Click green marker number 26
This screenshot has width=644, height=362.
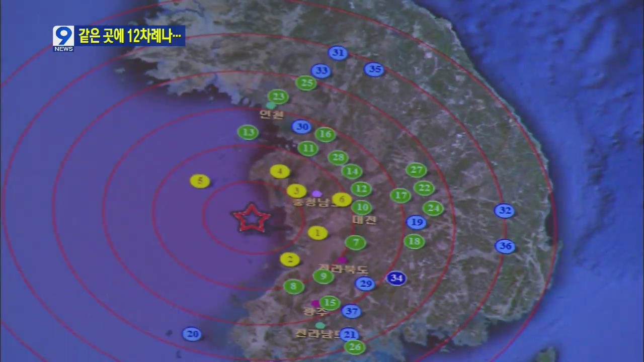click(x=355, y=347)
